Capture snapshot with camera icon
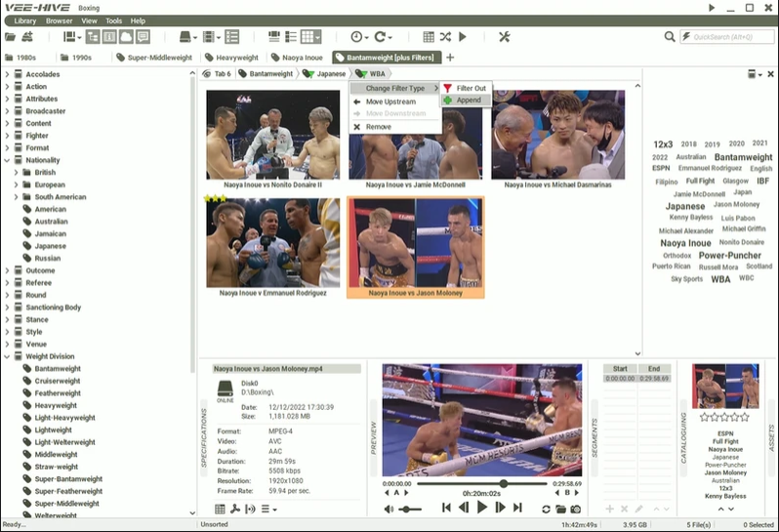The width and height of the screenshot is (779, 532). point(576,510)
